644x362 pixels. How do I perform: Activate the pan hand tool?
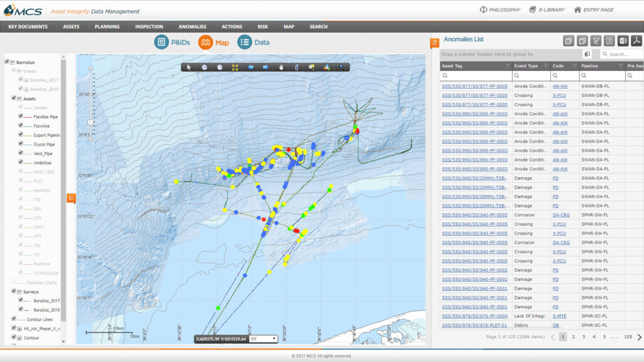[x=280, y=67]
